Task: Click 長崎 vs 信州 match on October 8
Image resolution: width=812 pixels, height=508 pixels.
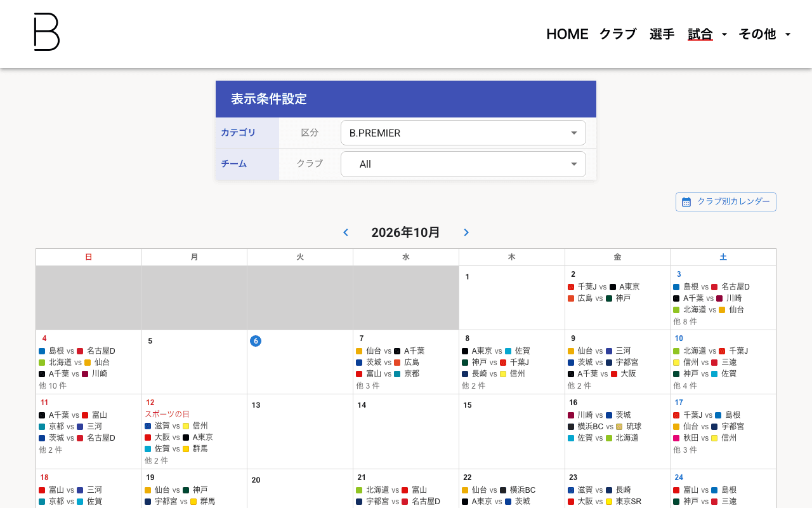Action: tap(494, 374)
